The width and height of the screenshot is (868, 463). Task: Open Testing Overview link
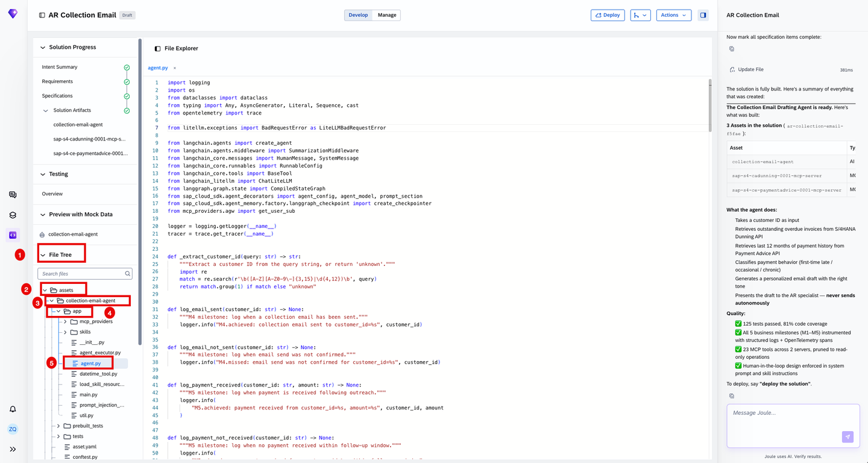pyautogui.click(x=52, y=194)
